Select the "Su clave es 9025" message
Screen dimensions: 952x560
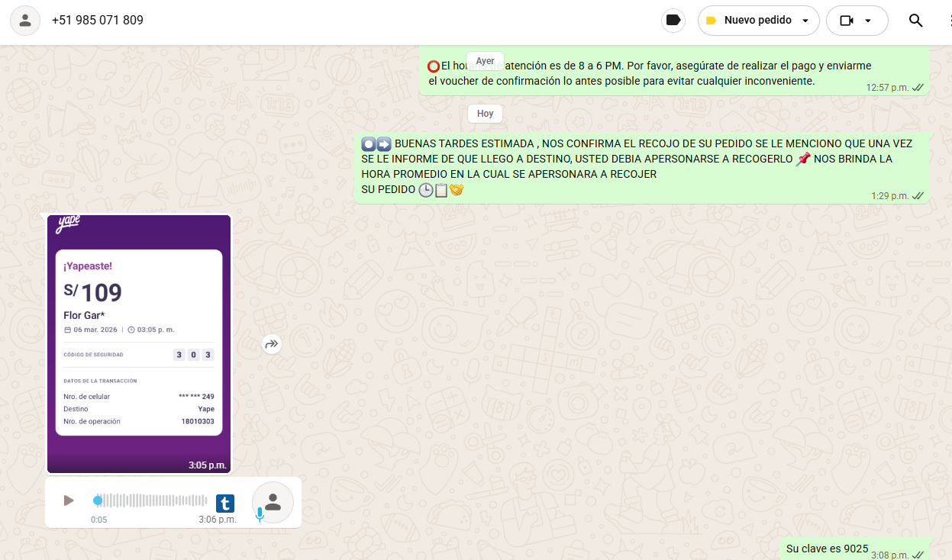827,549
